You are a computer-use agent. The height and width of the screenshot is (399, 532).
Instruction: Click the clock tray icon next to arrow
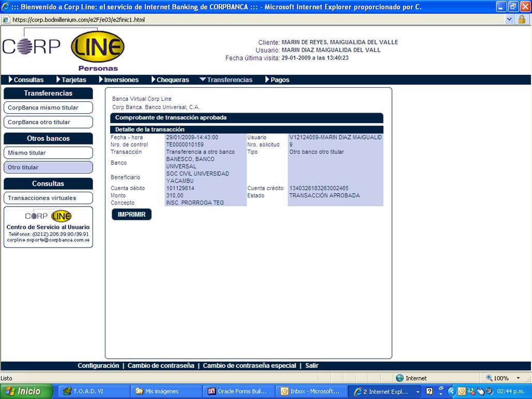[461, 391]
